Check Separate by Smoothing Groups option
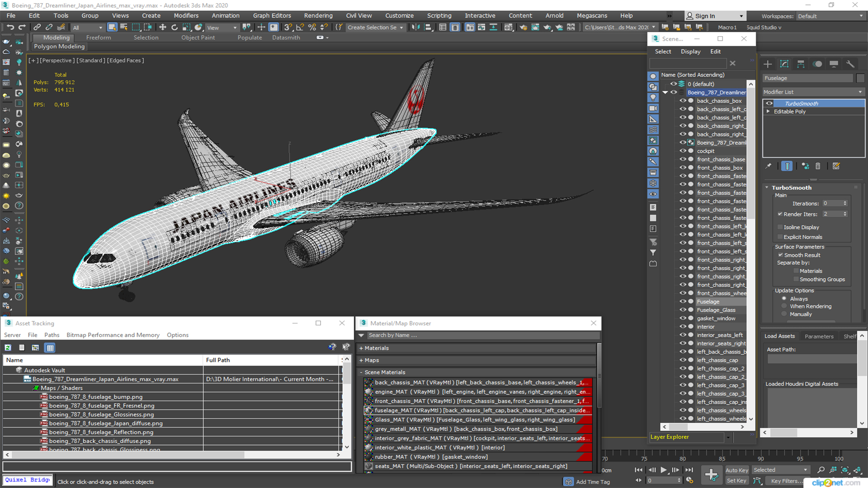Viewport: 868px width, 488px height. tap(796, 279)
